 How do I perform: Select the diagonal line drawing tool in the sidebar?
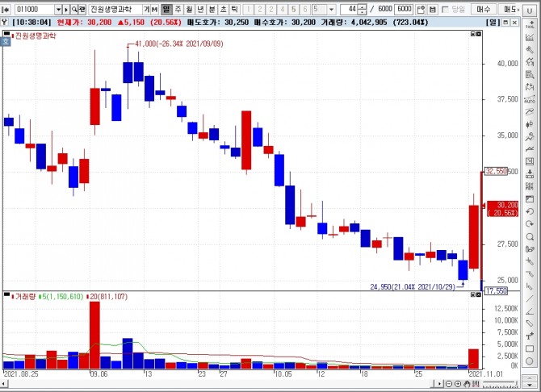point(530,299)
